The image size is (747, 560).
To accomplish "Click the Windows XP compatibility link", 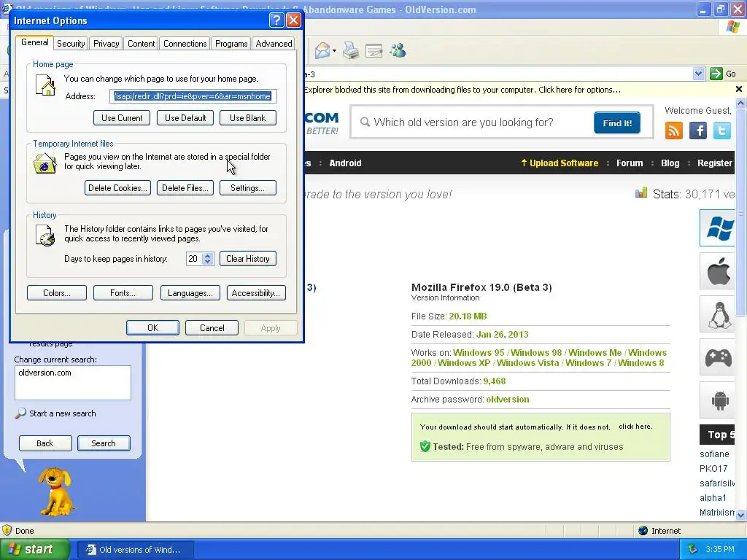I will coord(464,362).
